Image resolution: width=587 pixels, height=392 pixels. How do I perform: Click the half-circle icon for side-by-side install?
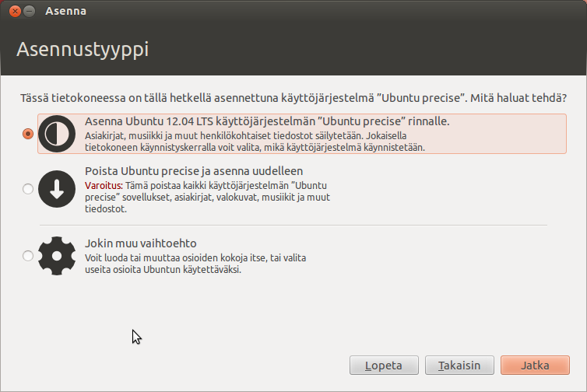(56, 133)
